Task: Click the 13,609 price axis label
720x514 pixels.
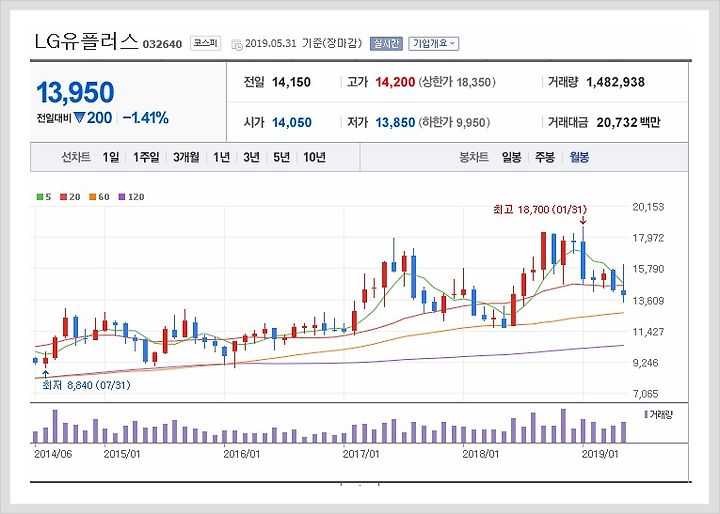Action: [648, 301]
